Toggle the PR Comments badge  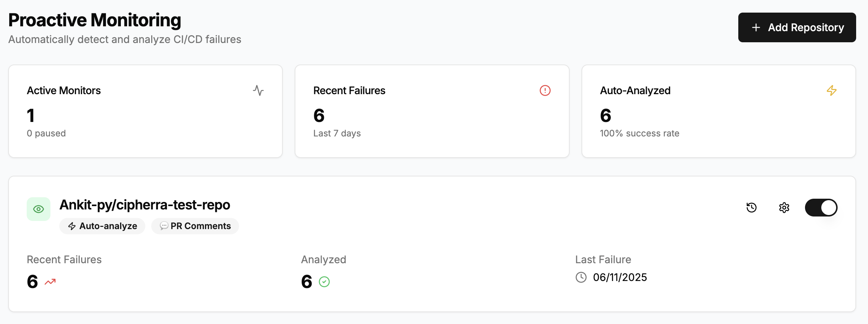tap(195, 226)
